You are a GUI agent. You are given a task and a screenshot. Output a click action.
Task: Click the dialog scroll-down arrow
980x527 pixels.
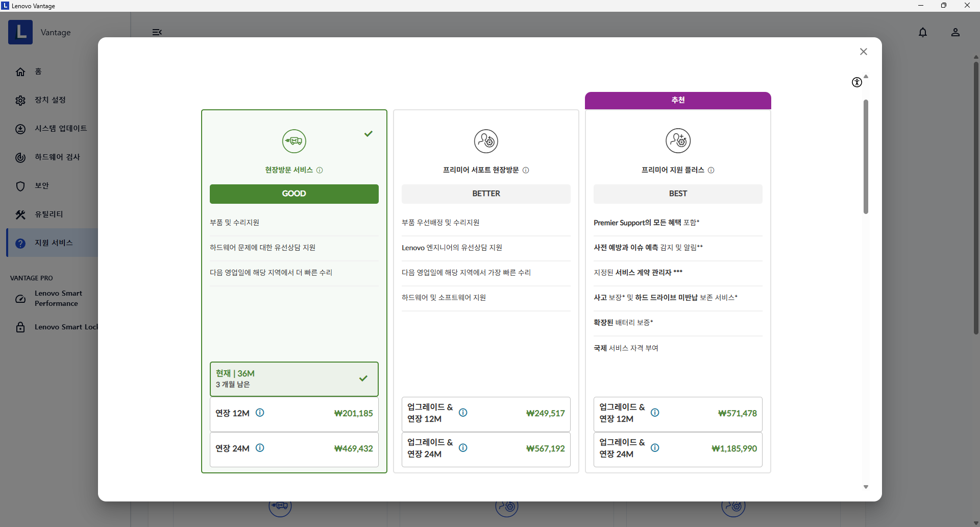point(866,487)
